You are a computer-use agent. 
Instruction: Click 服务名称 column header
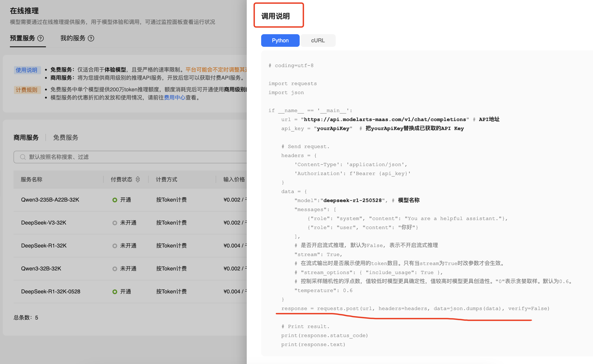pos(32,179)
